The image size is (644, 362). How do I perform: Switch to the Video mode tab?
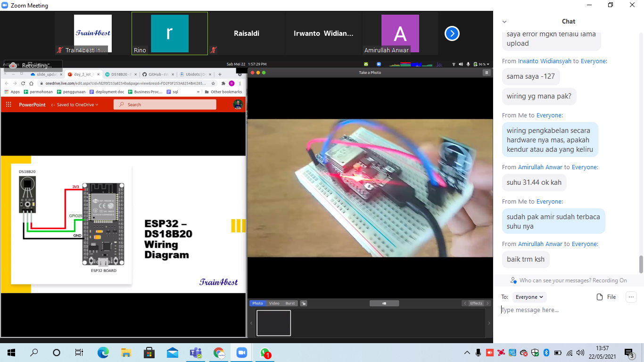tap(274, 304)
